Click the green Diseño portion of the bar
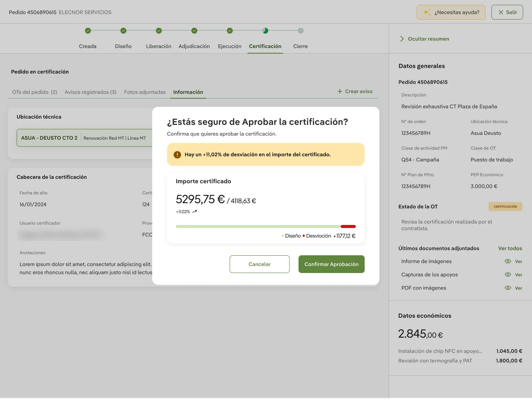532x399 pixels. coord(258,226)
